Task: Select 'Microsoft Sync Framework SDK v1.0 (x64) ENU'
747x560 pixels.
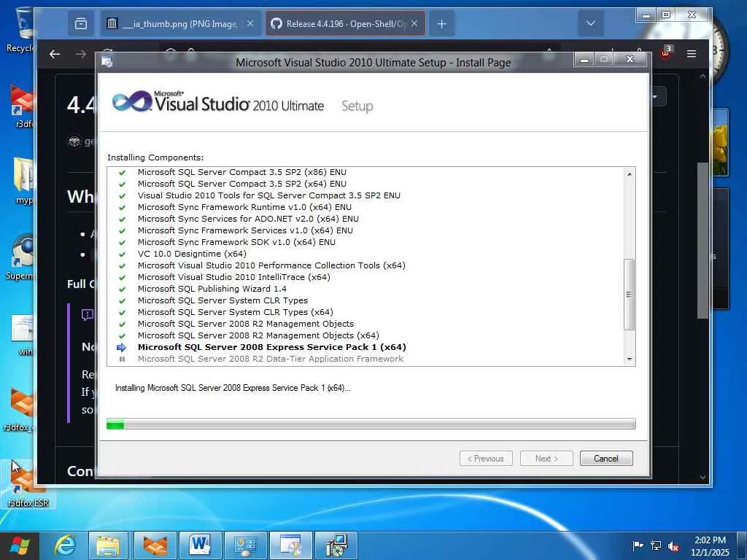Action: point(236,242)
